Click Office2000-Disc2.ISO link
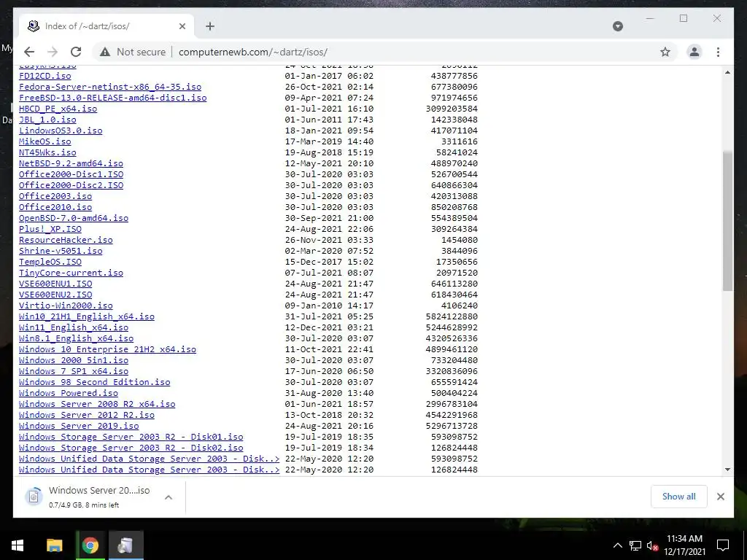 coord(71,185)
